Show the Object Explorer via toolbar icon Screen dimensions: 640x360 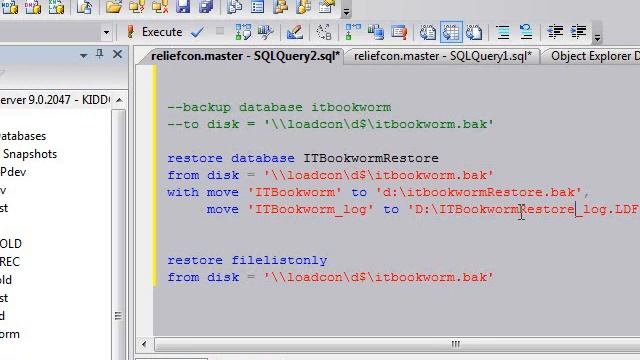point(281,7)
